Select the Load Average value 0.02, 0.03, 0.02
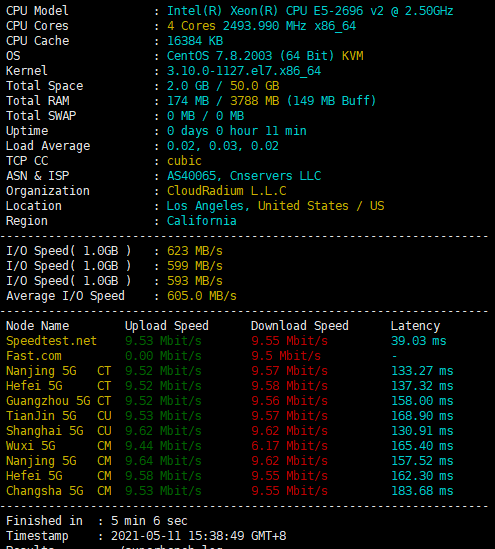The width and height of the screenshot is (495, 549). pos(223,146)
